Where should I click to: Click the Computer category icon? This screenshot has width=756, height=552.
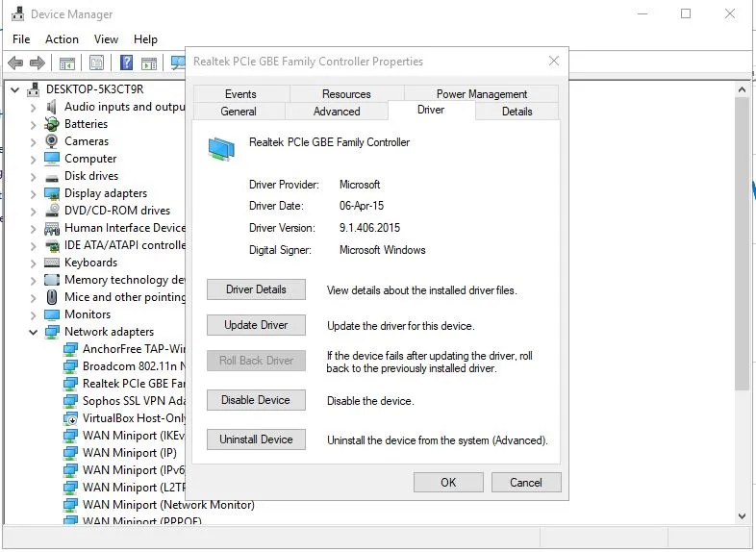pos(52,159)
